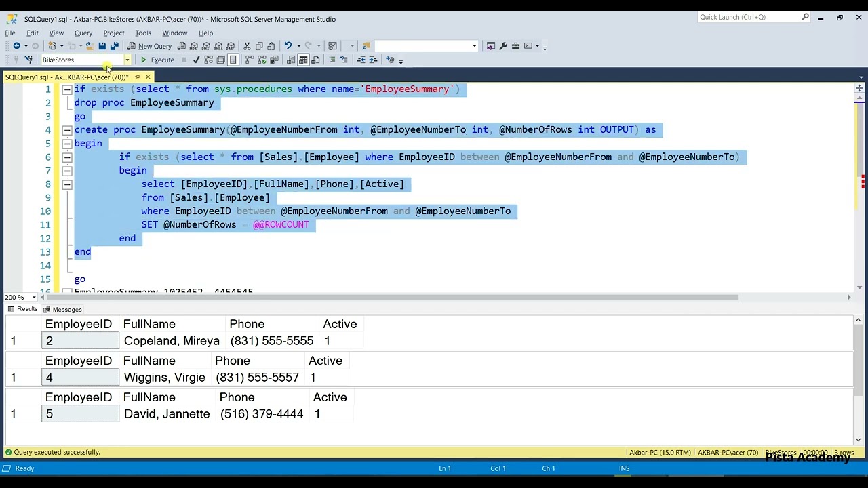
Task: Collapse the if exists block at line 6
Action: (x=67, y=157)
